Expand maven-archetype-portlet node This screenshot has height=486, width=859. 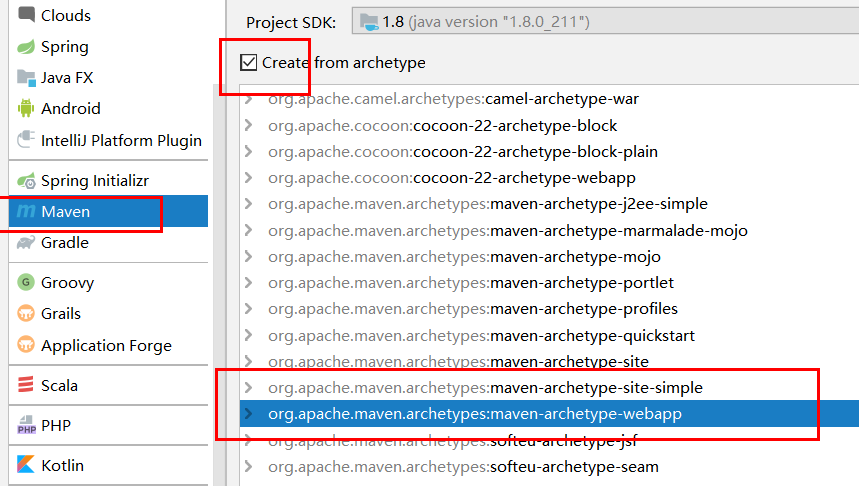tap(249, 283)
